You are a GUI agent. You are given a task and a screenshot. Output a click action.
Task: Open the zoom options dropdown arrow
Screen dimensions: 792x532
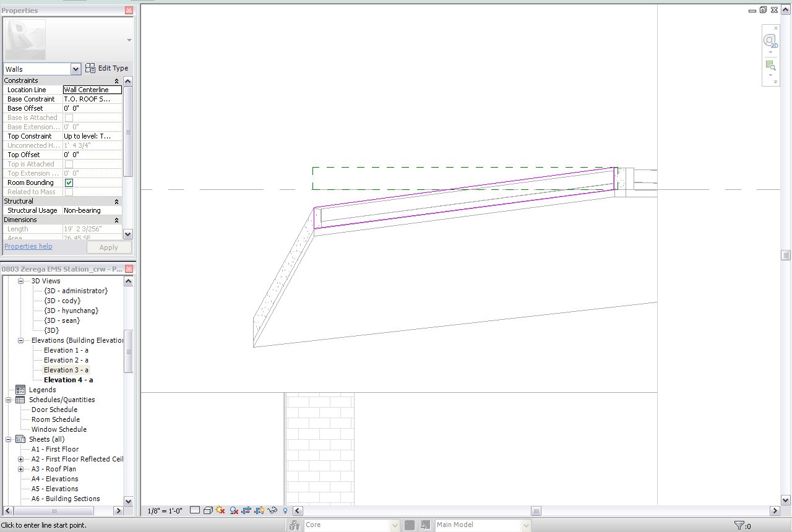pos(770,75)
